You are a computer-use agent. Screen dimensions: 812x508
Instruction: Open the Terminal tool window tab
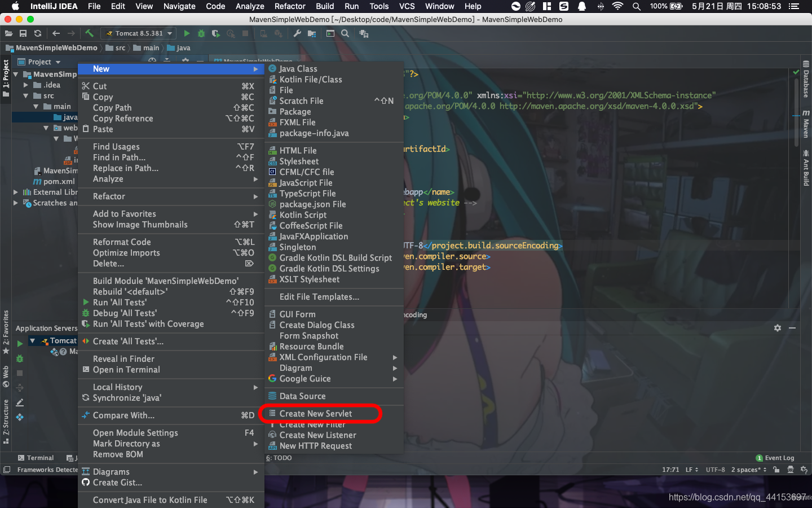pyautogui.click(x=36, y=458)
